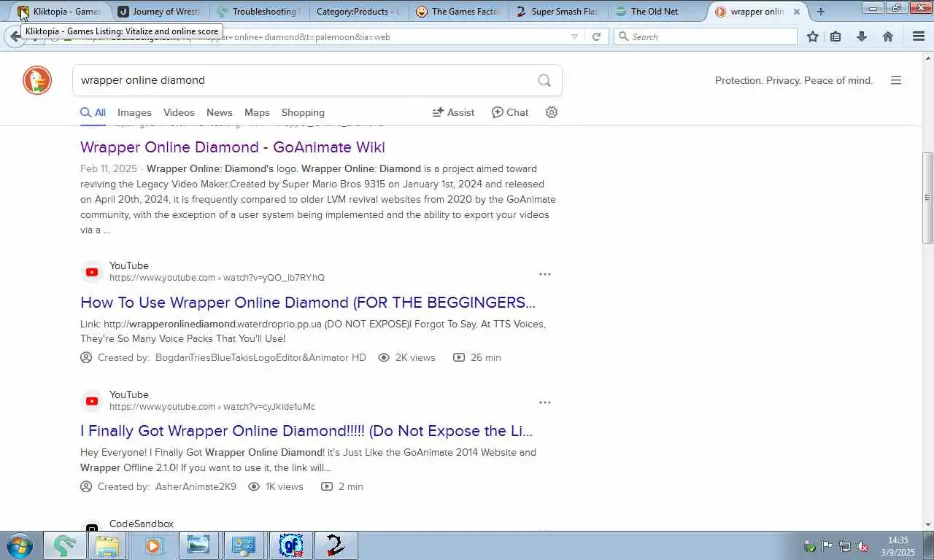Launch Windows Media Player from the taskbar
934x560 pixels.
coord(153,545)
